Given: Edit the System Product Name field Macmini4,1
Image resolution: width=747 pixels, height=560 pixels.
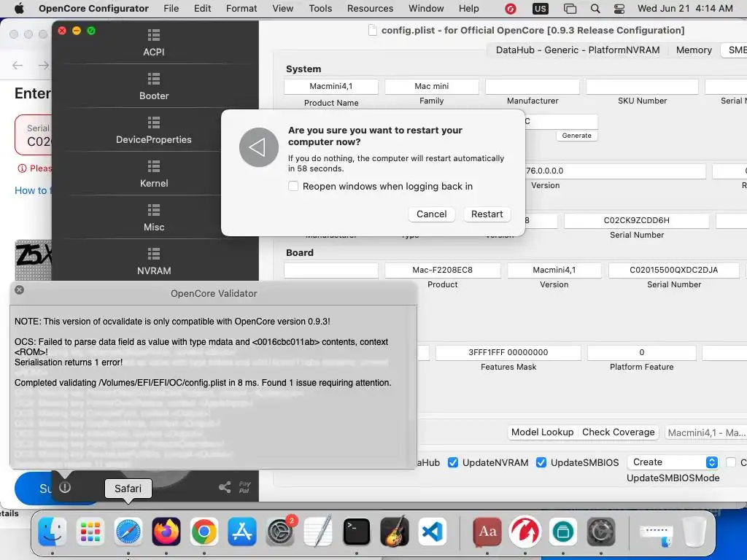Looking at the screenshot, I should 331,86.
